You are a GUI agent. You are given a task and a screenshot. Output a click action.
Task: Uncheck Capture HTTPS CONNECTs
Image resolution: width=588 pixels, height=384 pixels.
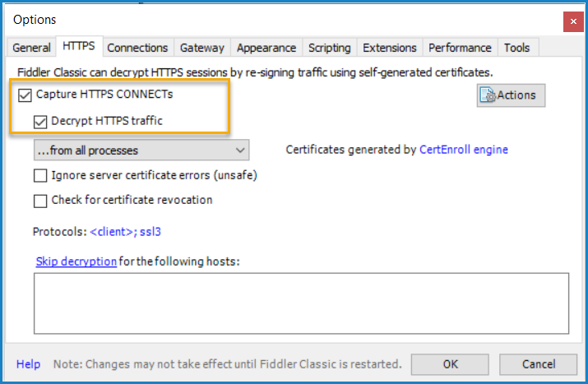(x=25, y=95)
